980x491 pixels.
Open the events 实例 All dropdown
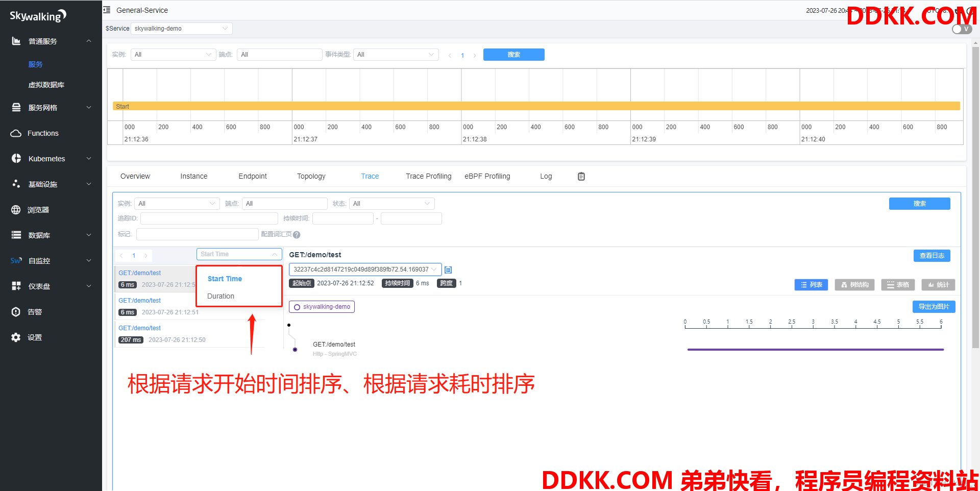173,55
